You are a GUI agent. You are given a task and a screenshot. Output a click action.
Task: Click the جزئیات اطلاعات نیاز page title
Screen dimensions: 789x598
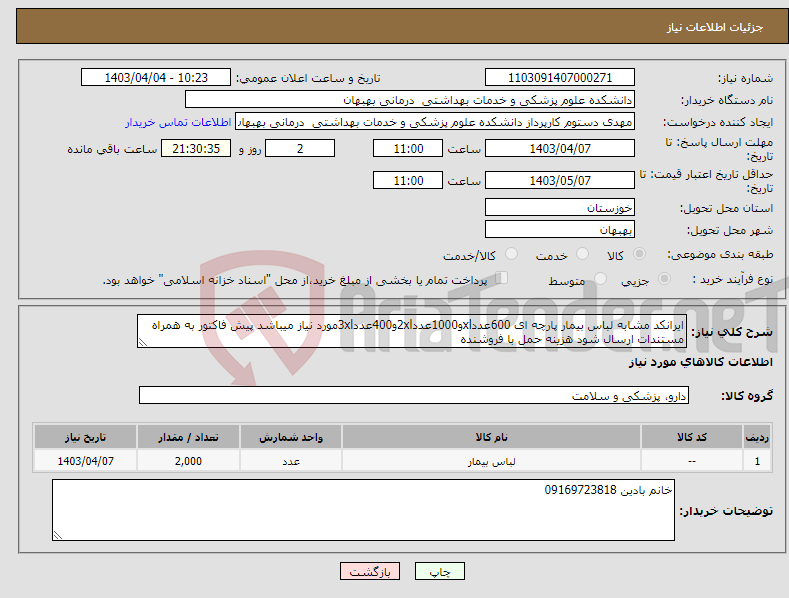pyautogui.click(x=715, y=27)
